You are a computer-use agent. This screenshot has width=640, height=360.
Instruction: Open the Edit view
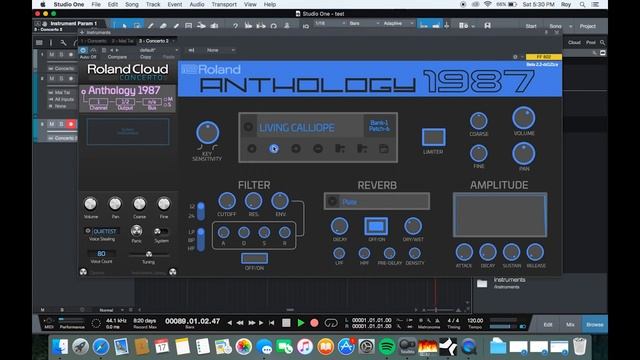[548, 324]
